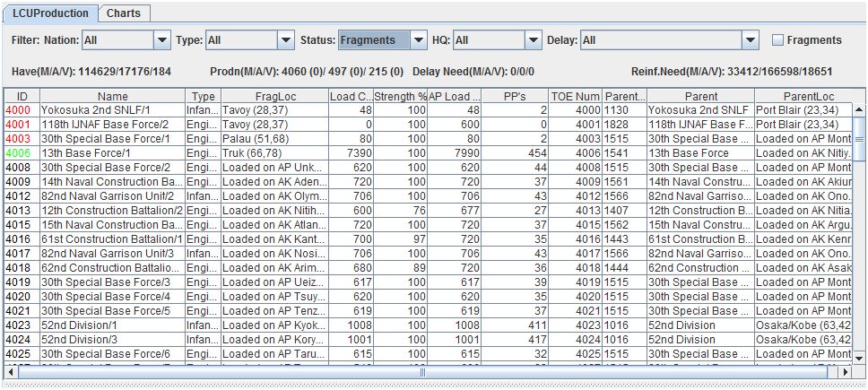Select row 30th Special Base Force/2

pyautogui.click(x=428, y=168)
